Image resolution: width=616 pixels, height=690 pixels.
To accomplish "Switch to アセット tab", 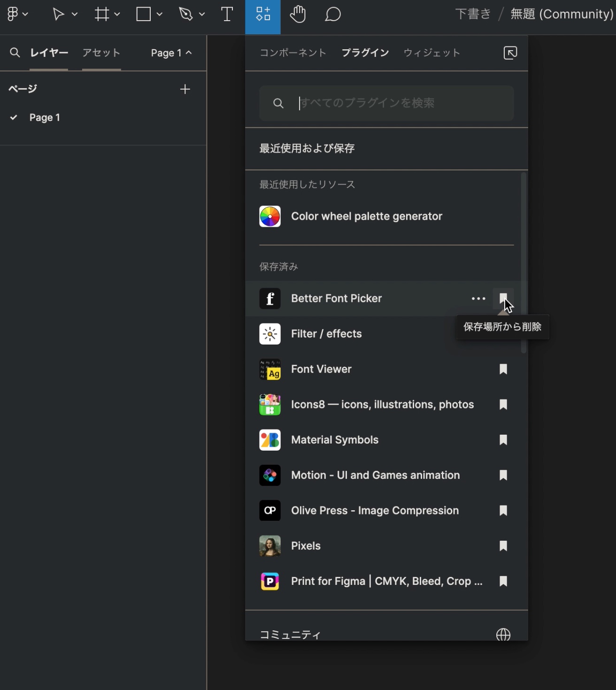I will click(x=101, y=53).
